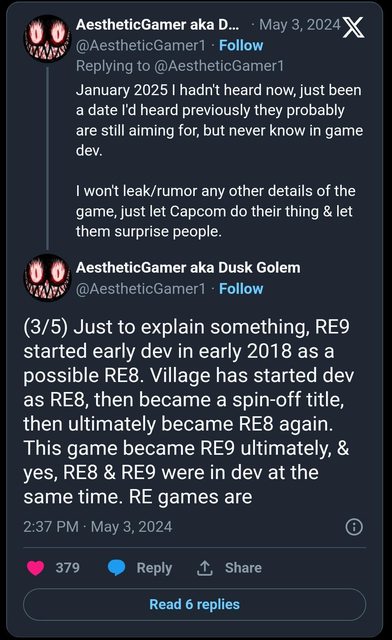392x640 pixels.
Task: Open the tweet info circle icon
Action: [x=354, y=527]
